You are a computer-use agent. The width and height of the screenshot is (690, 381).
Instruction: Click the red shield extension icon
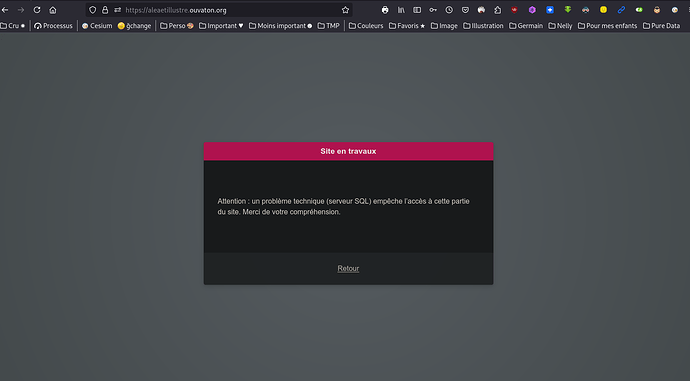point(514,10)
